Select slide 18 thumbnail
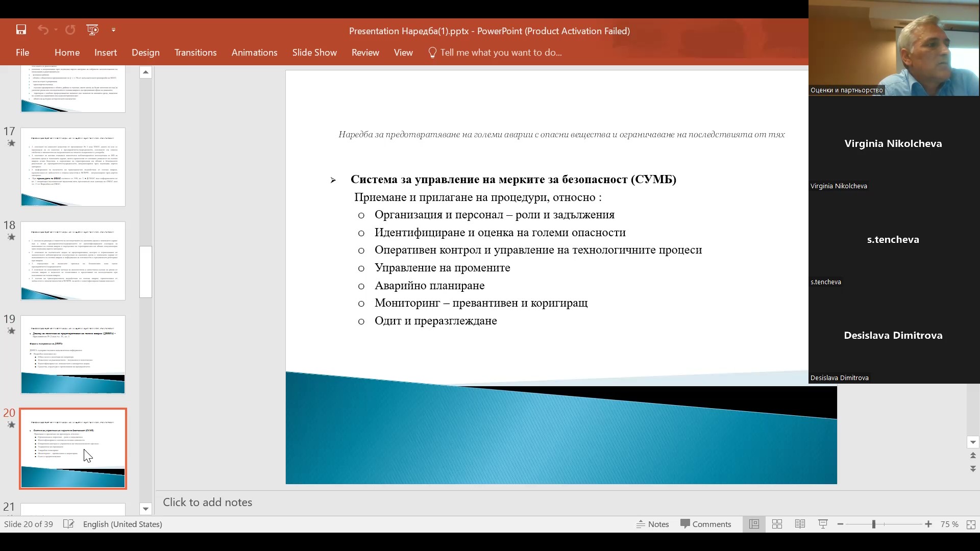 [73, 261]
